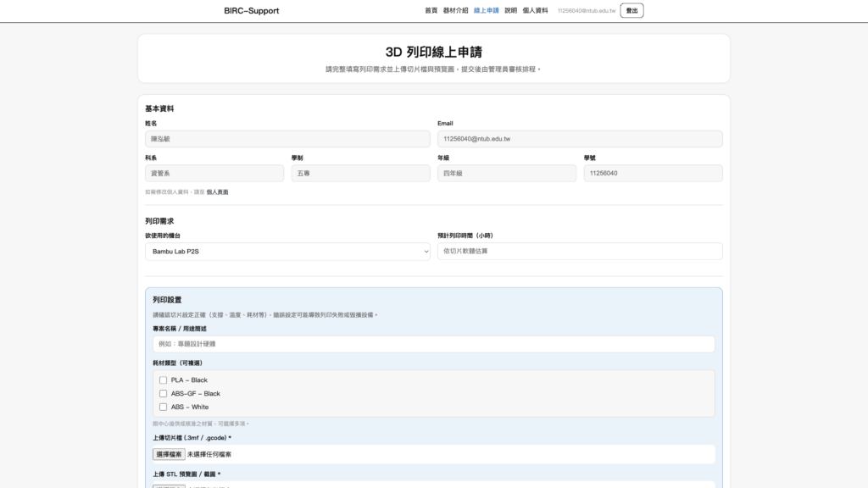
Task: Check the ABS-GF – Black checkbox
Action: coord(163,393)
